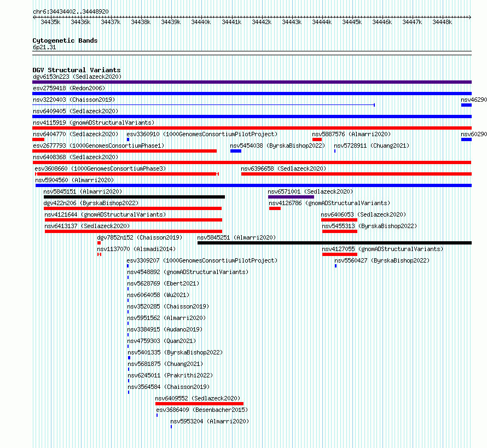Image resolution: width=487 pixels, height=448 pixels.
Task: Click esv3309207 (1000GenomesConsortiumPilotProject) label
Action: pyautogui.click(x=202, y=260)
